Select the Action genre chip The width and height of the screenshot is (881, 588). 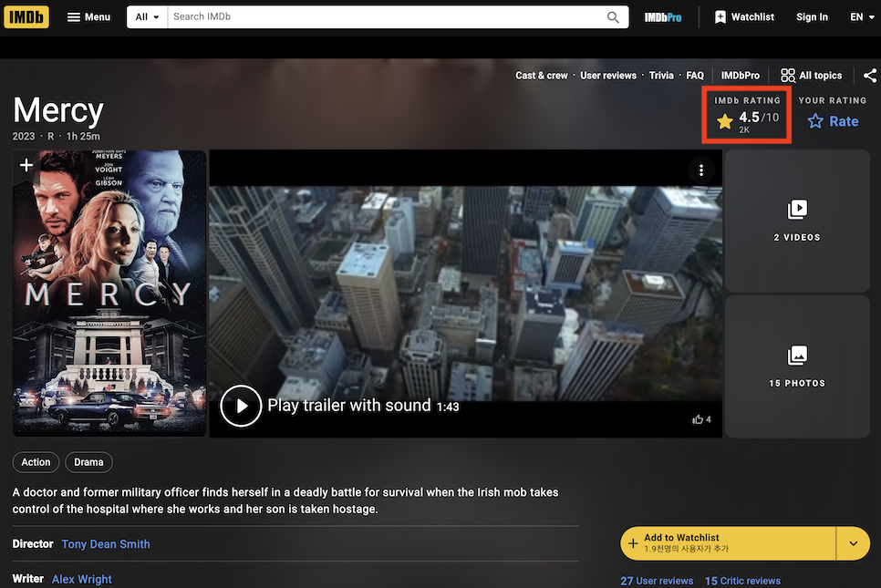(36, 462)
